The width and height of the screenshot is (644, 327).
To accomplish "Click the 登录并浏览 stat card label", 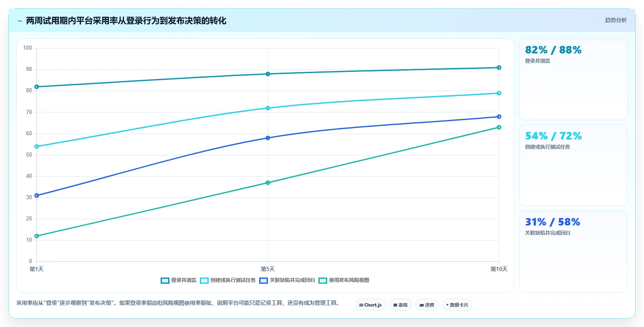I will [x=538, y=61].
